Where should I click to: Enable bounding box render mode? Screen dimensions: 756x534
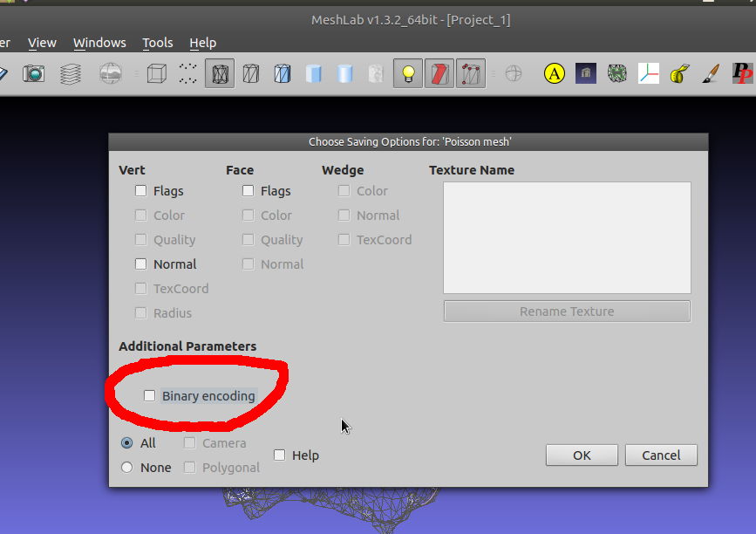[x=157, y=74]
